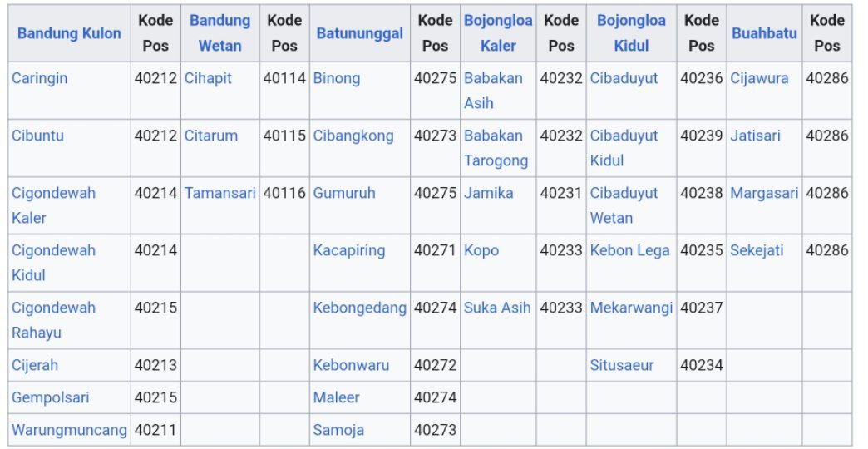Open the Bojongloa Kidul header link
Image resolution: width=868 pixels, height=449 pixels.
pyautogui.click(x=631, y=33)
